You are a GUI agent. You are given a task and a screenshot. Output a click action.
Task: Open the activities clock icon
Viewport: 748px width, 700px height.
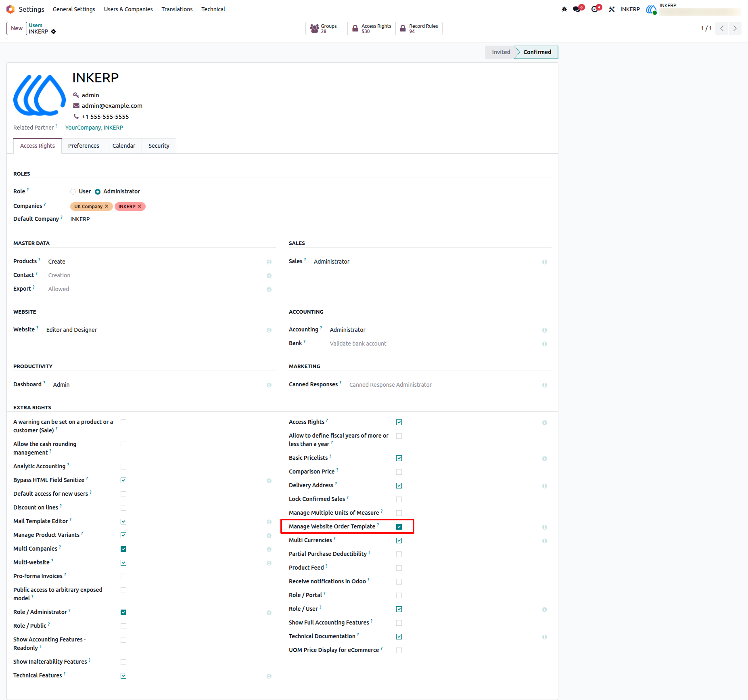tap(595, 9)
